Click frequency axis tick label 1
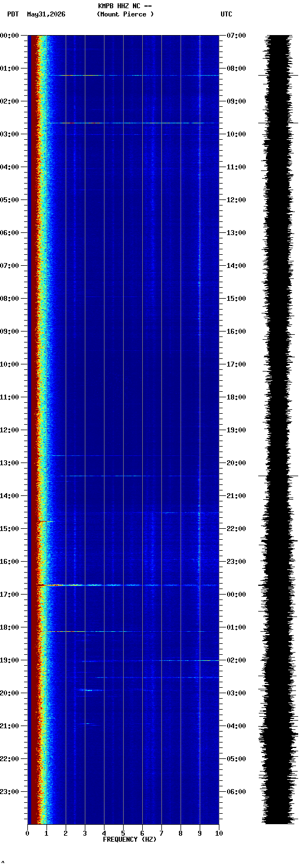 47,833
